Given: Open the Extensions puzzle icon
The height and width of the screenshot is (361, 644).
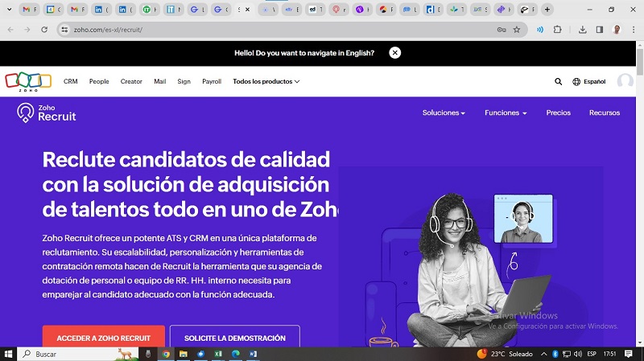Looking at the screenshot, I should tap(557, 30).
